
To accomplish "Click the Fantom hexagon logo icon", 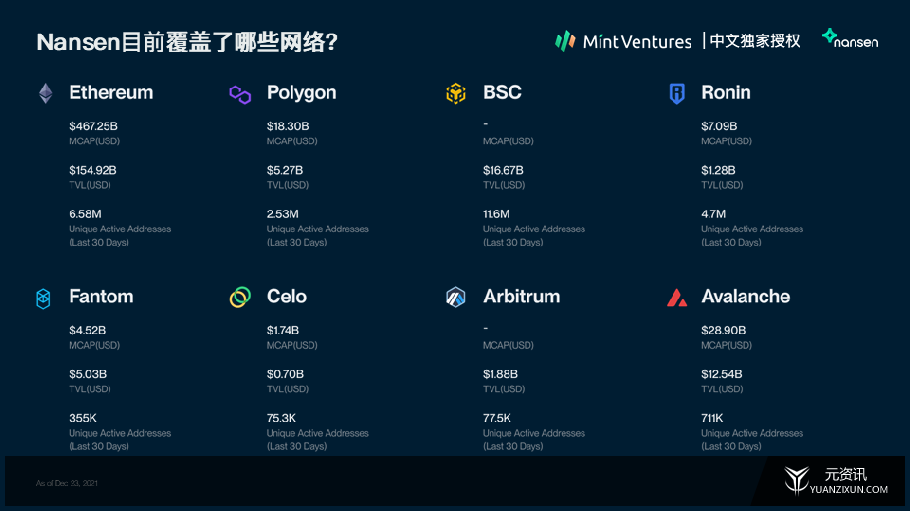I will (44, 298).
